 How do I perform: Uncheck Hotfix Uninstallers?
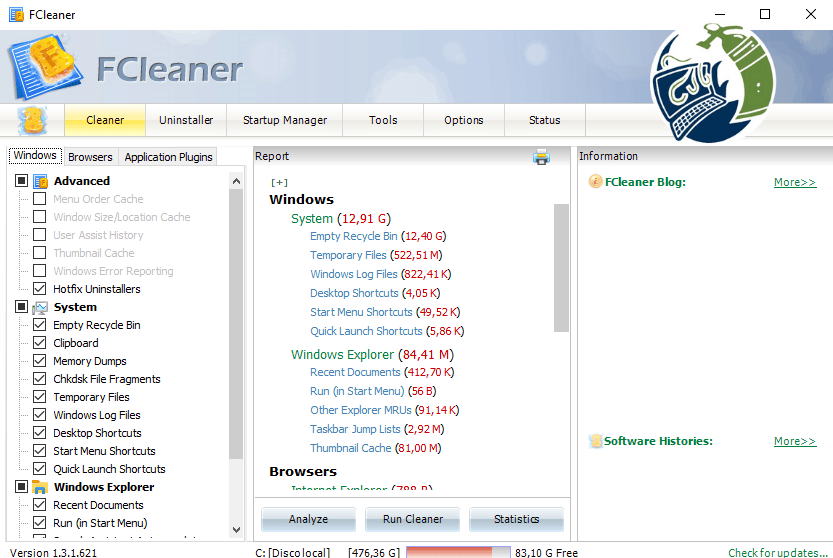click(x=39, y=289)
